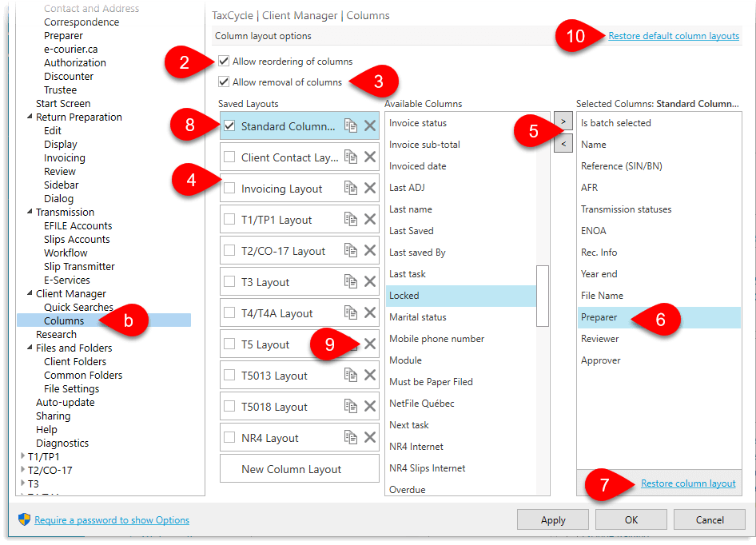Open the Slip Transmitter page
This screenshot has width=756, height=545.
click(x=79, y=266)
